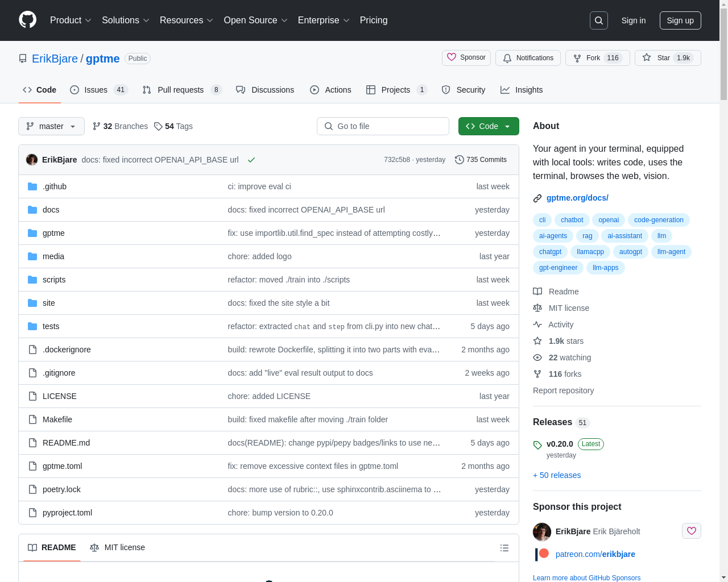Switch to the Actions tab
The image size is (728, 582).
tap(330, 90)
